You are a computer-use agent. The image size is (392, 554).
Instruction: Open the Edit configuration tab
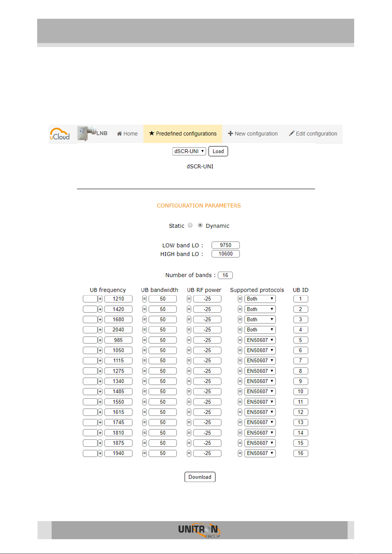tap(313, 134)
